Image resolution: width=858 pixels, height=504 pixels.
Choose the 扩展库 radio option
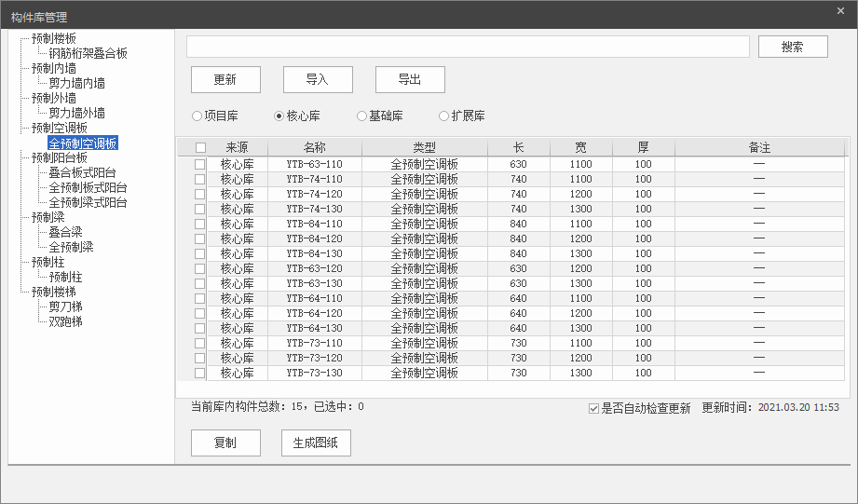[x=444, y=116]
